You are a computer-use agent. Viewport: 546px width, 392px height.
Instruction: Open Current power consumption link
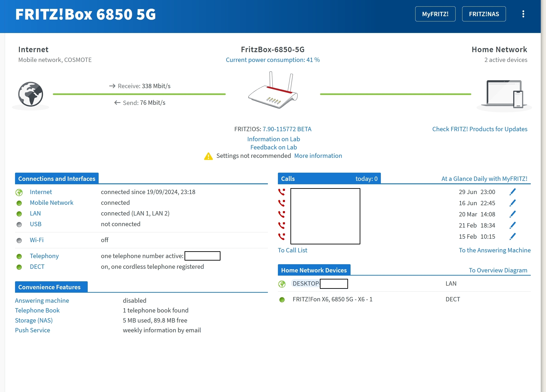pyautogui.click(x=273, y=60)
